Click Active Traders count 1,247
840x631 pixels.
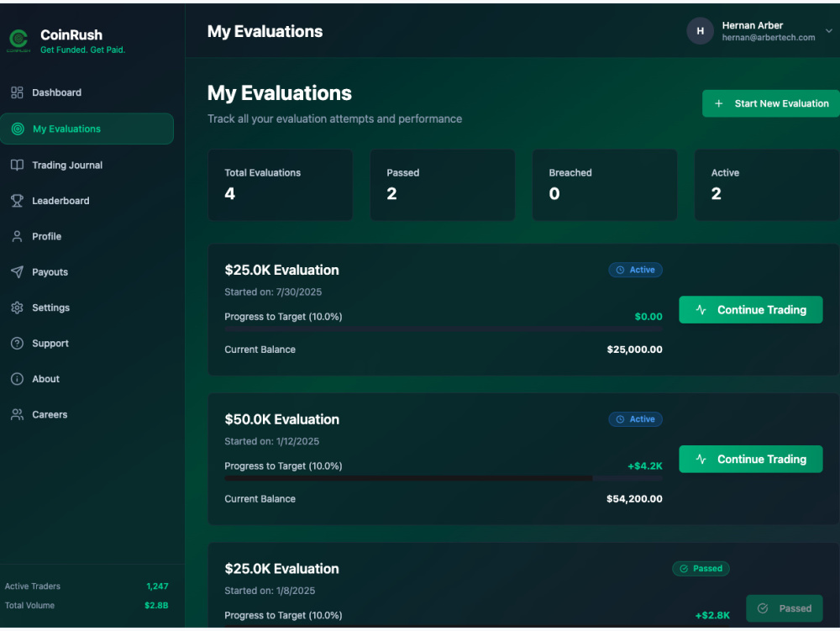(x=158, y=586)
